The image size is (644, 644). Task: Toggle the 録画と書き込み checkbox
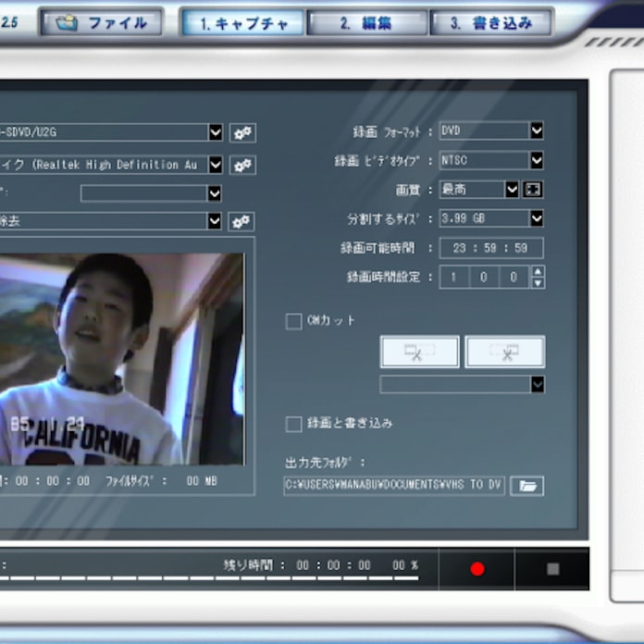click(x=293, y=424)
